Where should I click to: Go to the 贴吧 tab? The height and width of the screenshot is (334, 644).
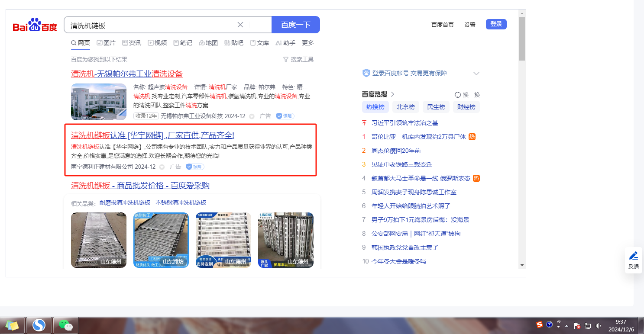234,43
